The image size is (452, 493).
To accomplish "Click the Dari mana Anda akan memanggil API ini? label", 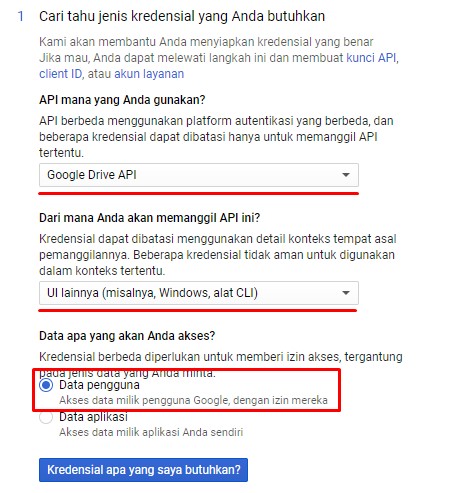I will coord(149,218).
